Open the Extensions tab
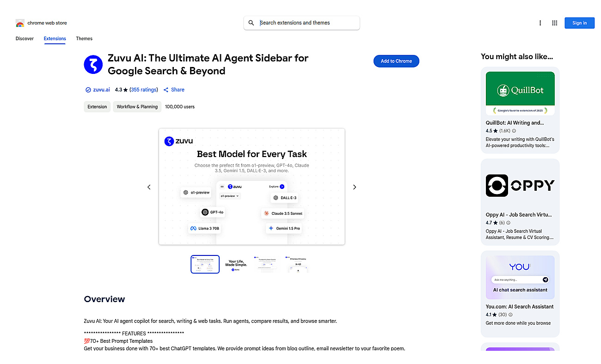The image size is (601, 364). coord(55,38)
